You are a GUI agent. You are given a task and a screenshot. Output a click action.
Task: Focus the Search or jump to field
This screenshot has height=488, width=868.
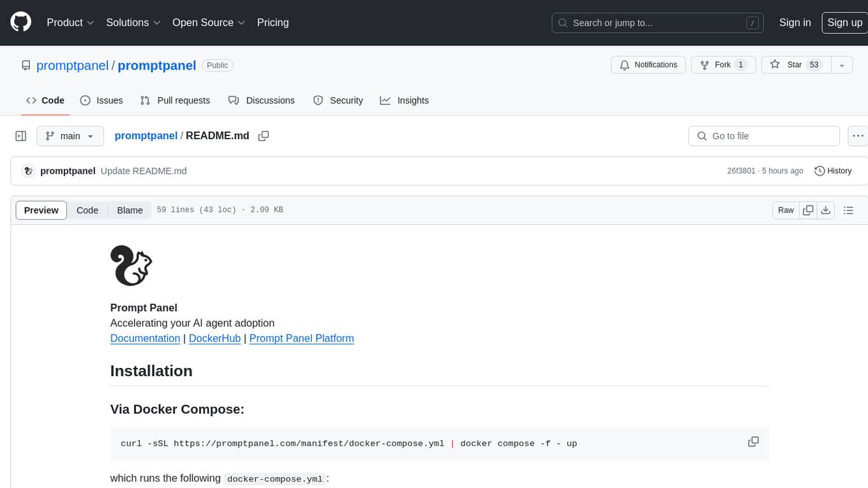point(659,23)
